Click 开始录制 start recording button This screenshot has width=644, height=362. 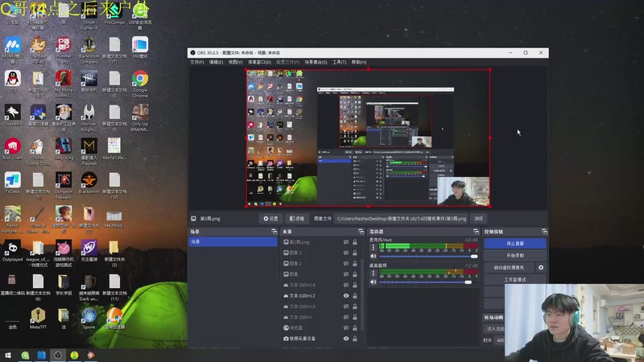pos(515,255)
